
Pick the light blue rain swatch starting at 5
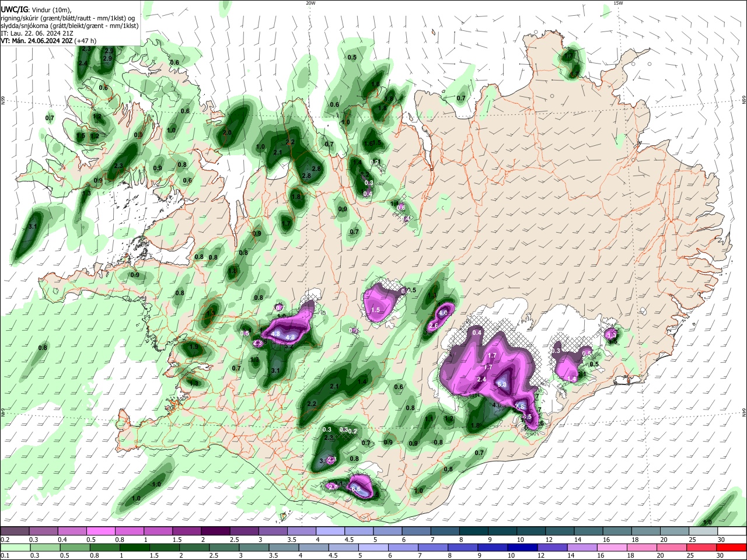(373, 547)
